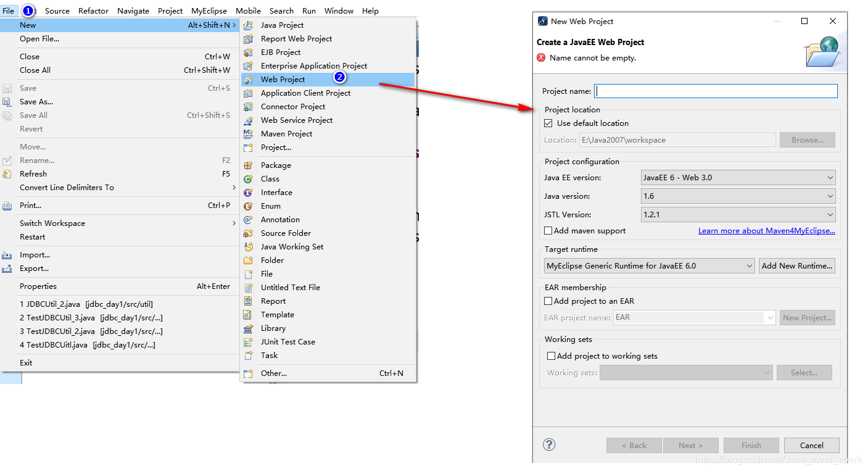Click the Next > button in the dialog
The image size is (868, 471).
(x=690, y=446)
